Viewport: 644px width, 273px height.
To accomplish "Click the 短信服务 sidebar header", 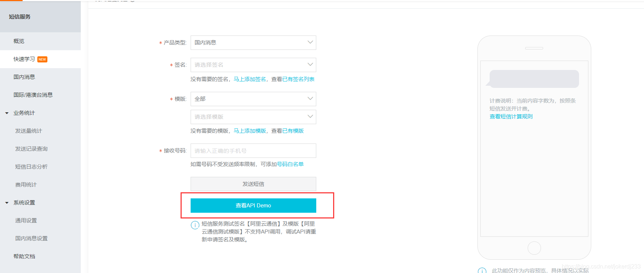I will click(20, 17).
